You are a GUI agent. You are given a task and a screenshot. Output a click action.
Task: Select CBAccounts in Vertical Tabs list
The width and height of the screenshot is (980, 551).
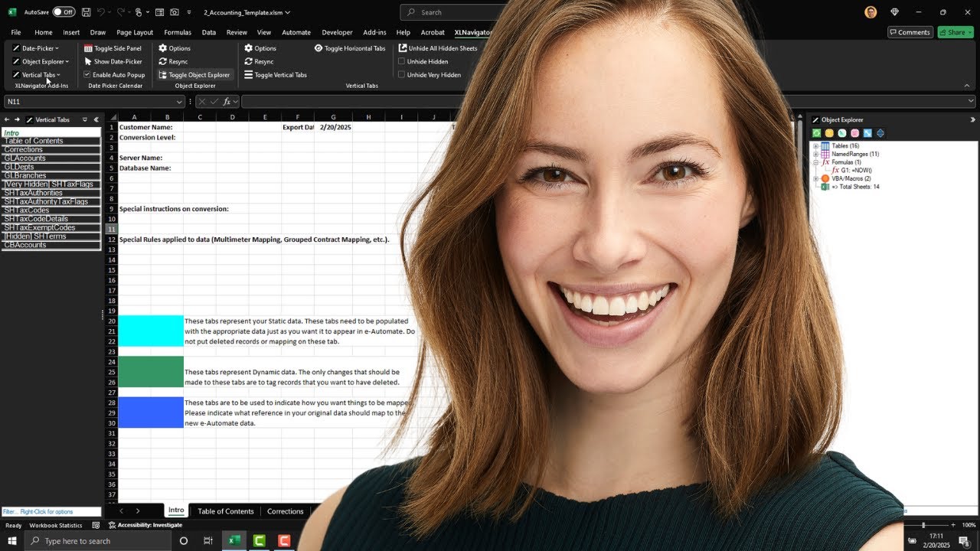point(51,245)
